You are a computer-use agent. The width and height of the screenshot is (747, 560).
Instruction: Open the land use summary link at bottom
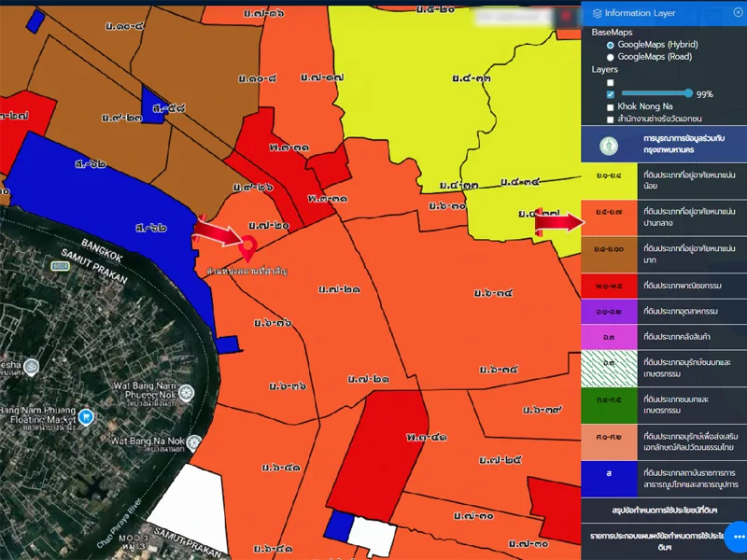(x=663, y=511)
